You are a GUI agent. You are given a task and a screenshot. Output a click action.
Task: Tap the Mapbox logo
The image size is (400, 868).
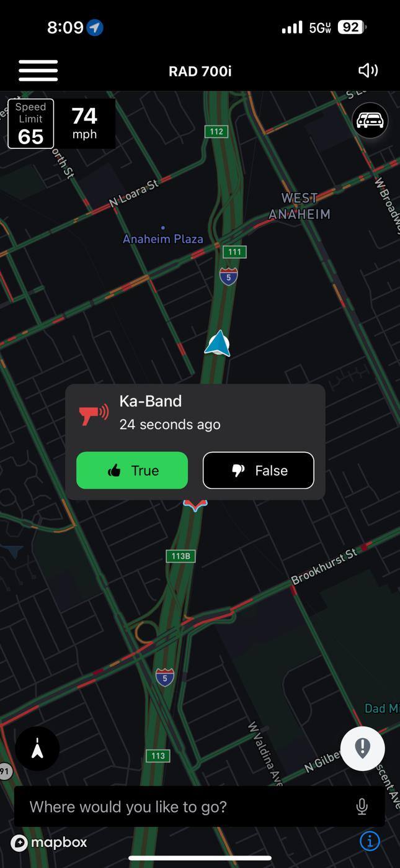(x=49, y=843)
